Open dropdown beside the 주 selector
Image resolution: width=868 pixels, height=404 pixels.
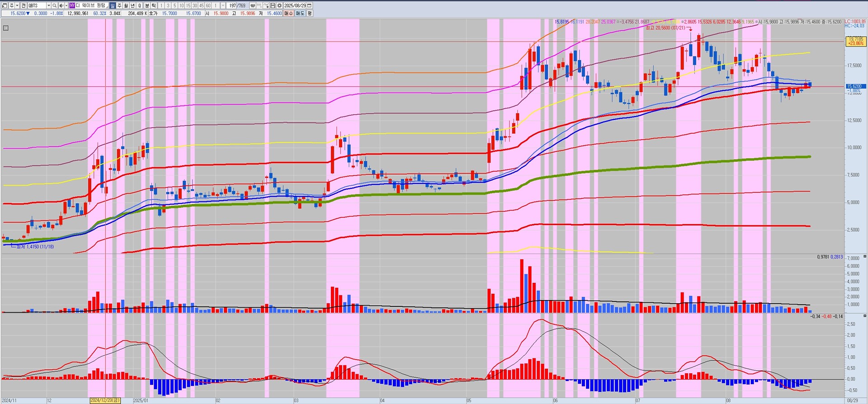point(17,5)
